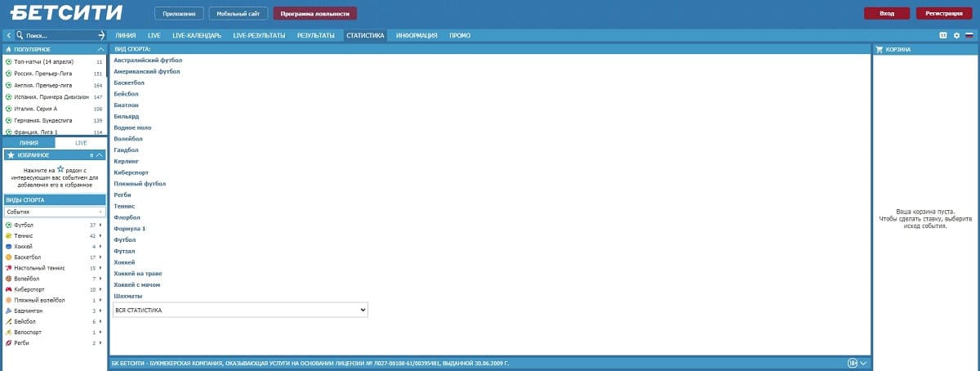Focus the Поиск search field
Viewport: 980px width, 371px height.
coord(59,36)
